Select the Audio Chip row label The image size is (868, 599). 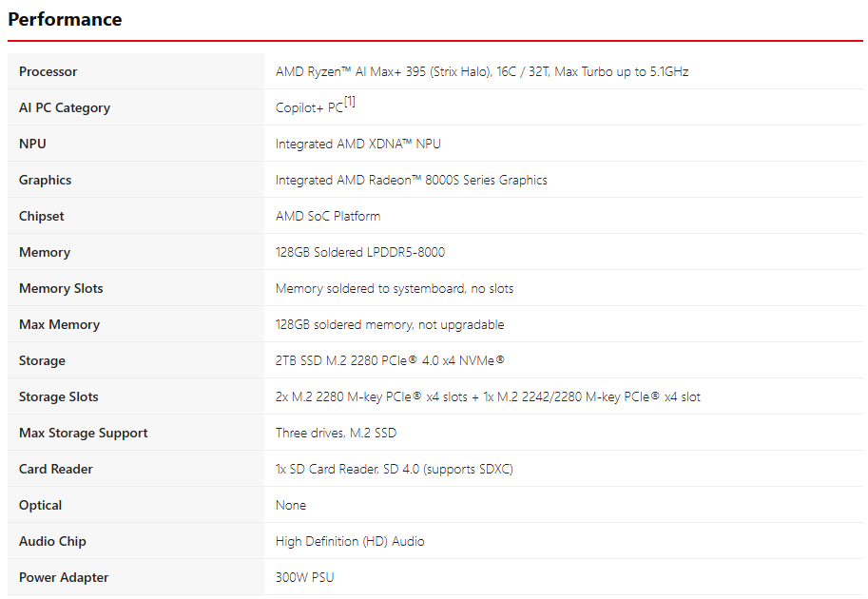point(52,541)
